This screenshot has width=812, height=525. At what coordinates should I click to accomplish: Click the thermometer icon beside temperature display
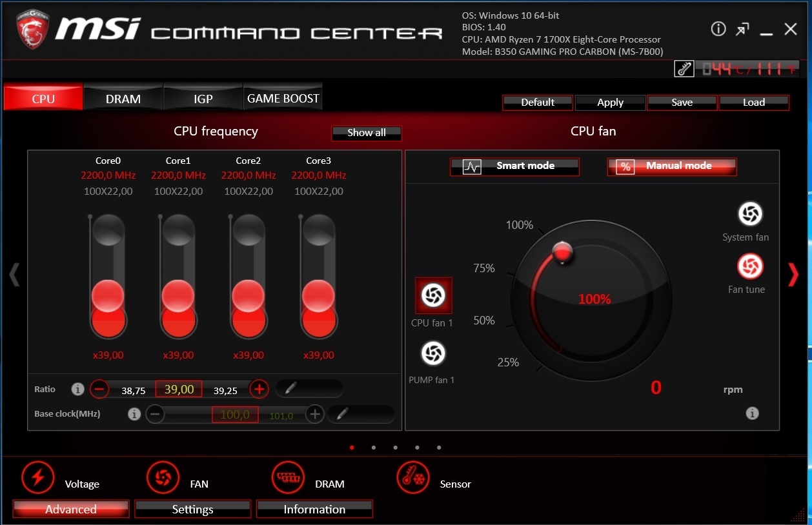pyautogui.click(x=684, y=69)
